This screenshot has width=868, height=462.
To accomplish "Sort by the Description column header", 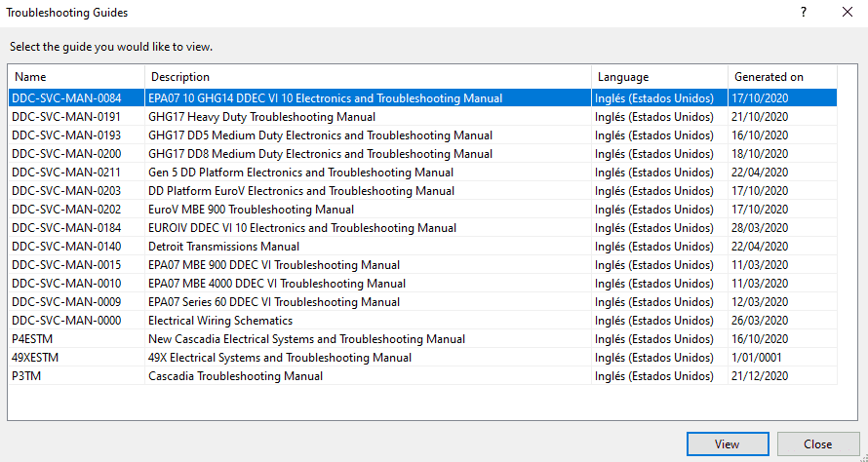I will [368, 77].
